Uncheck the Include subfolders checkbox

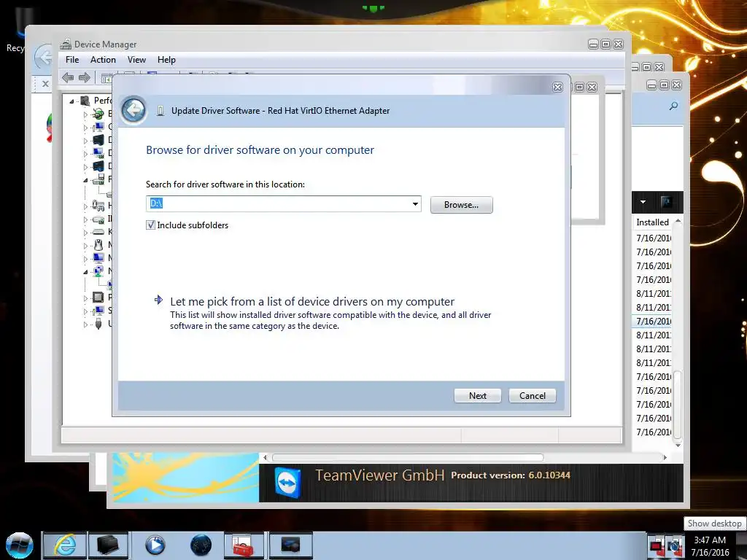[x=150, y=225]
